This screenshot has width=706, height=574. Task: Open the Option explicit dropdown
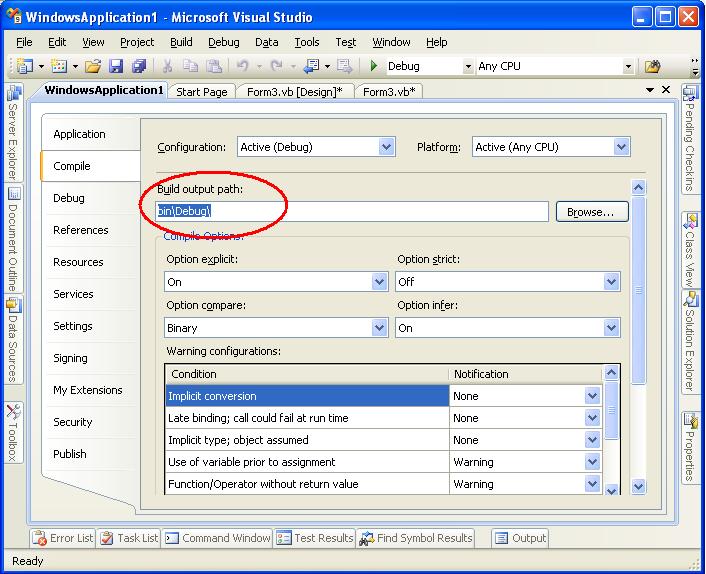click(x=379, y=282)
